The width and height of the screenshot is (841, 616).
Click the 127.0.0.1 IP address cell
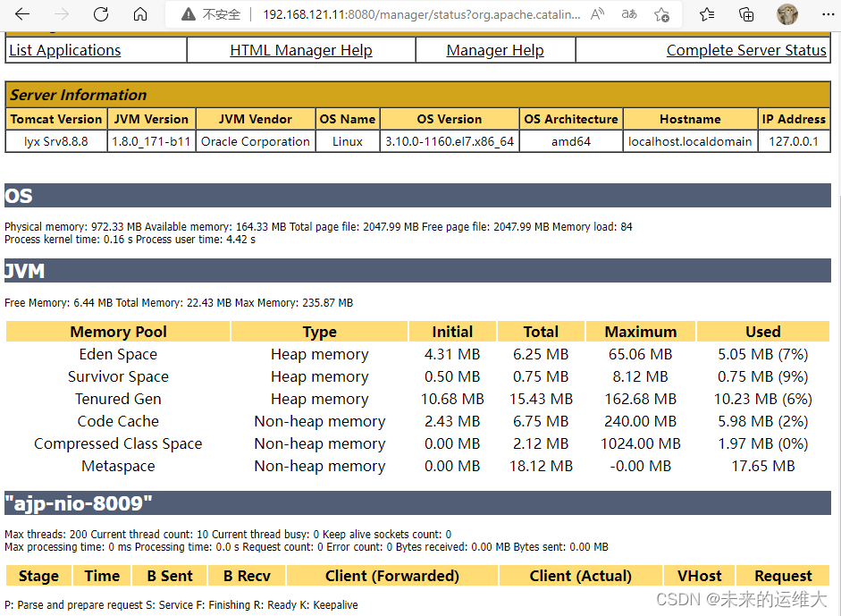click(794, 141)
